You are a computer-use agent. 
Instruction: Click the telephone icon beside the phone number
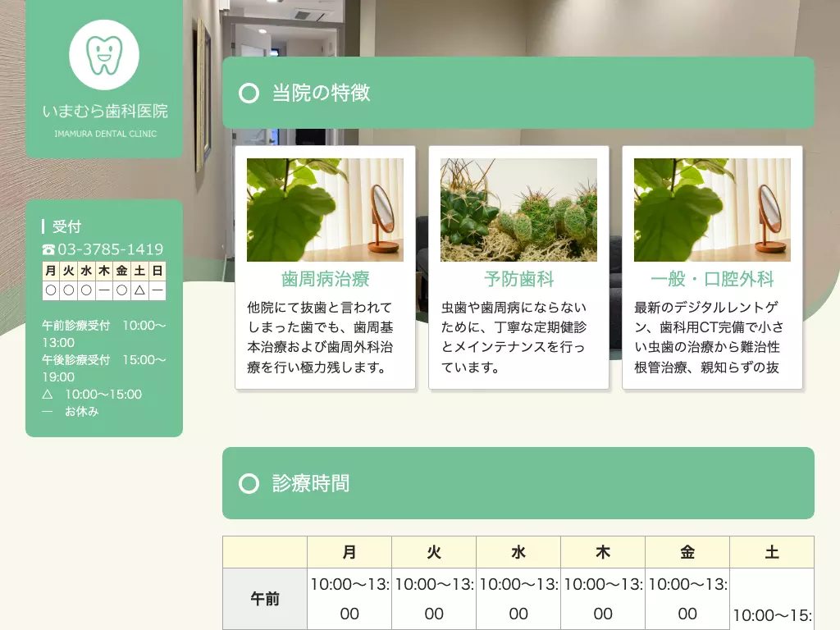[48, 249]
